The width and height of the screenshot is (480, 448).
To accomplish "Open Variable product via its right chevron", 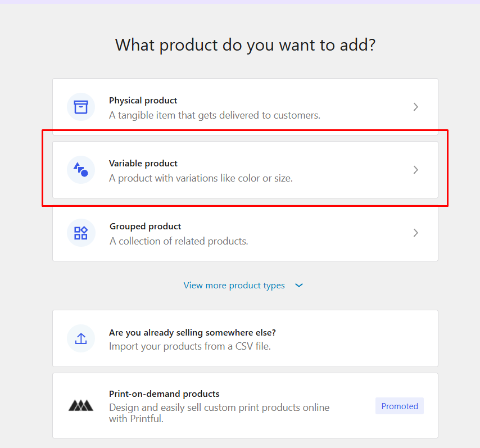I will (x=415, y=170).
